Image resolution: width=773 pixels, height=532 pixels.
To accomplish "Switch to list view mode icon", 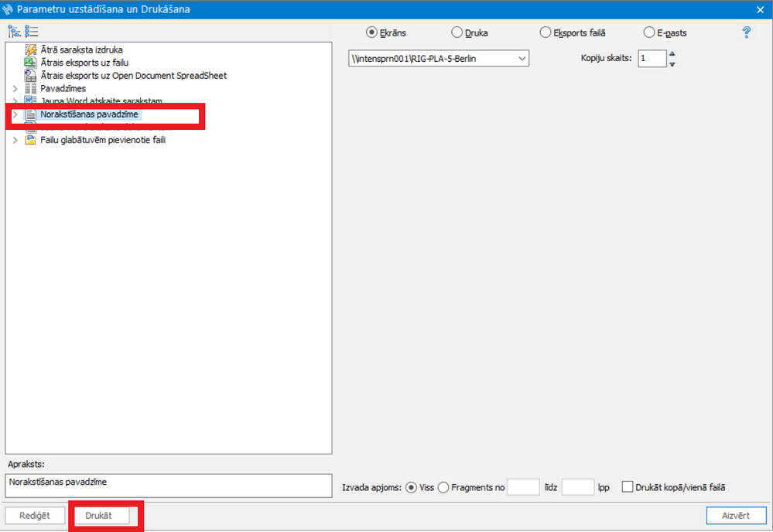I will click(32, 32).
